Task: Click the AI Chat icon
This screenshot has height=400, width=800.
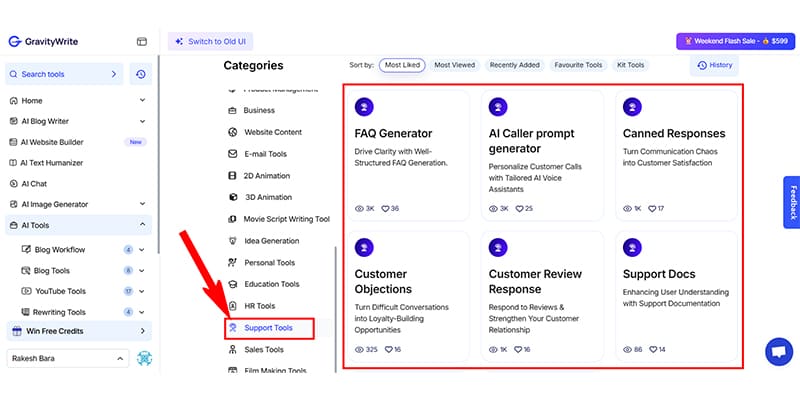Action: pyautogui.click(x=13, y=184)
